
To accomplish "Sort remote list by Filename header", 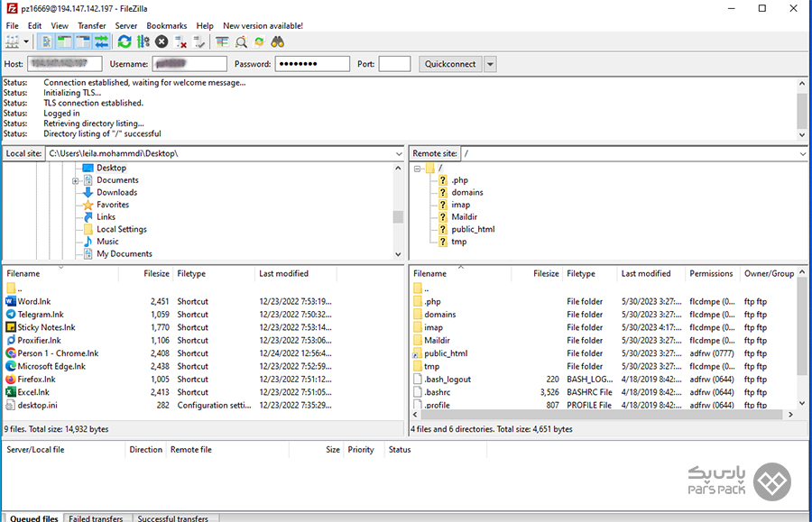I will point(429,273).
